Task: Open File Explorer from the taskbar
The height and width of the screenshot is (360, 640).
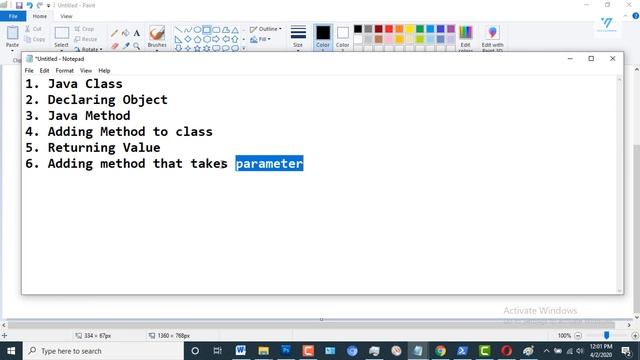Action: pyautogui.click(x=263, y=351)
